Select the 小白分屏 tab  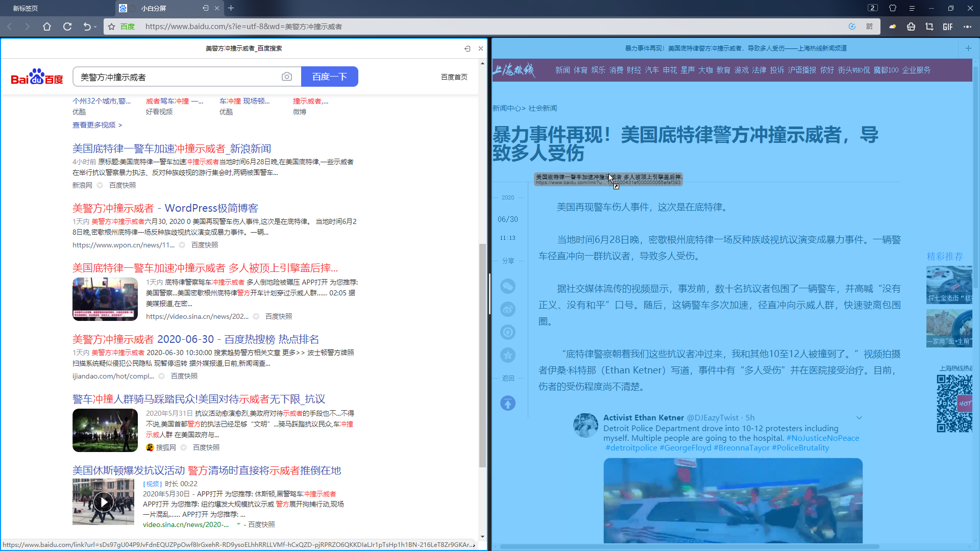pyautogui.click(x=154, y=8)
